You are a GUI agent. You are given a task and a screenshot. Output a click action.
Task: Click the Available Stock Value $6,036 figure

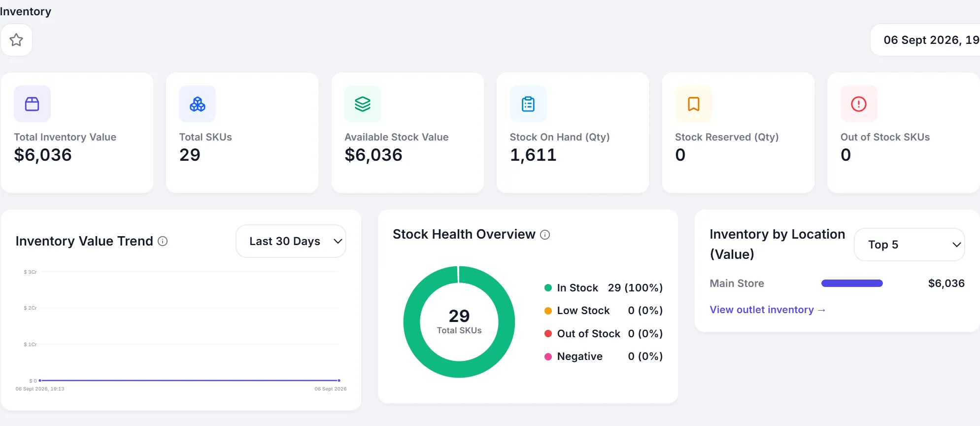(373, 155)
